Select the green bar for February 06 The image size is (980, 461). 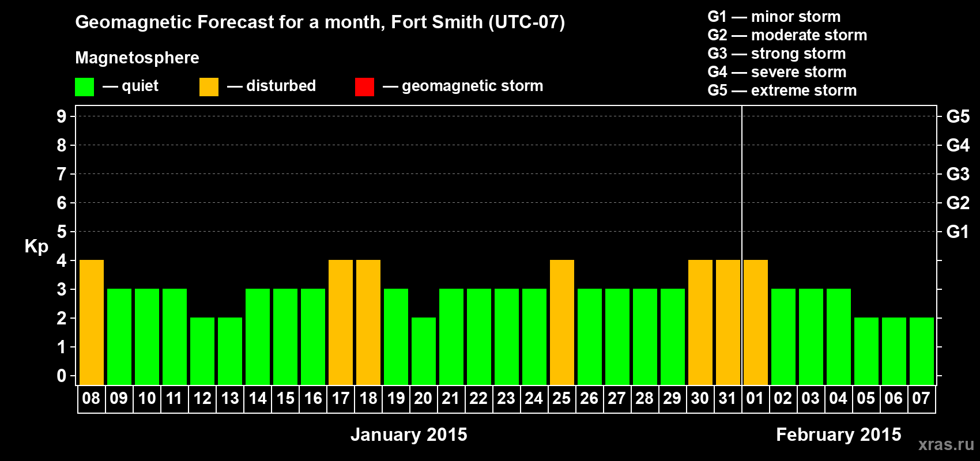(x=894, y=351)
